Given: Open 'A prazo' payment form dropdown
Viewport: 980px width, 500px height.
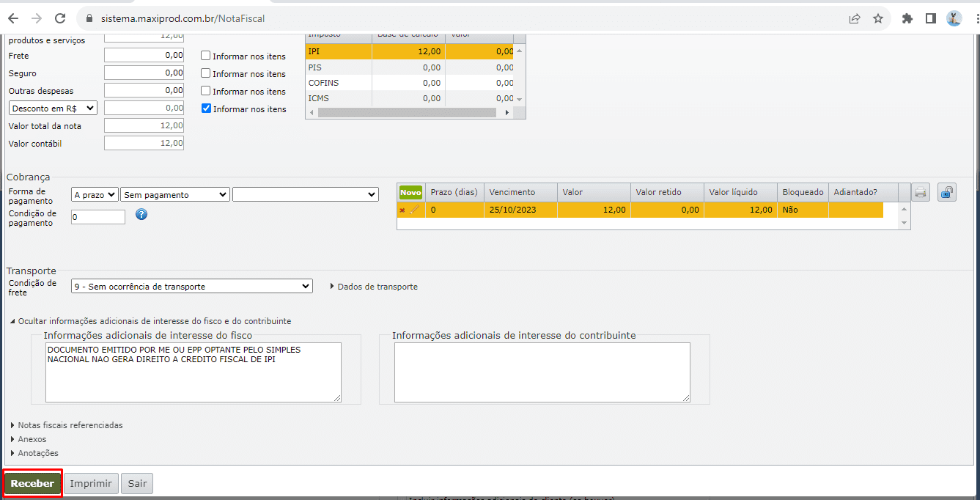Looking at the screenshot, I should click(x=95, y=194).
